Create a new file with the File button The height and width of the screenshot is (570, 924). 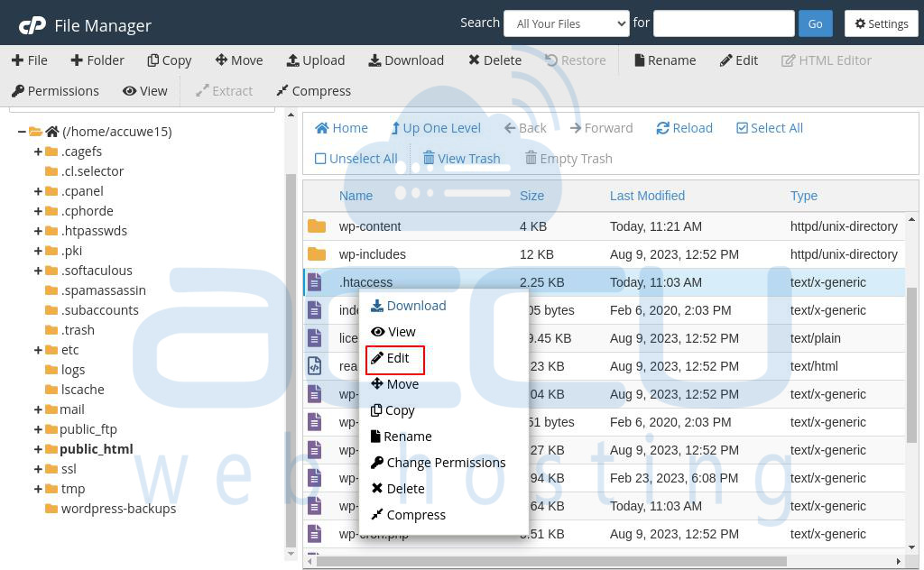pos(30,60)
